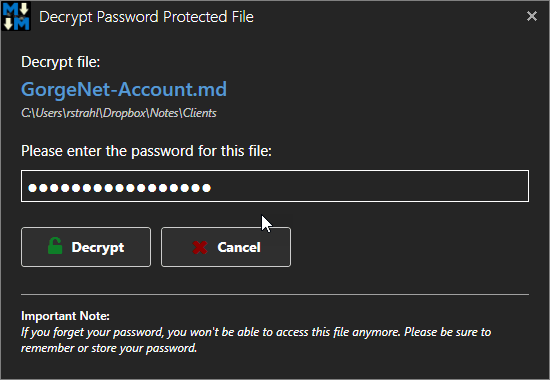Image resolution: width=550 pixels, height=380 pixels.
Task: Click the Decrypt button label
Action: coord(98,248)
